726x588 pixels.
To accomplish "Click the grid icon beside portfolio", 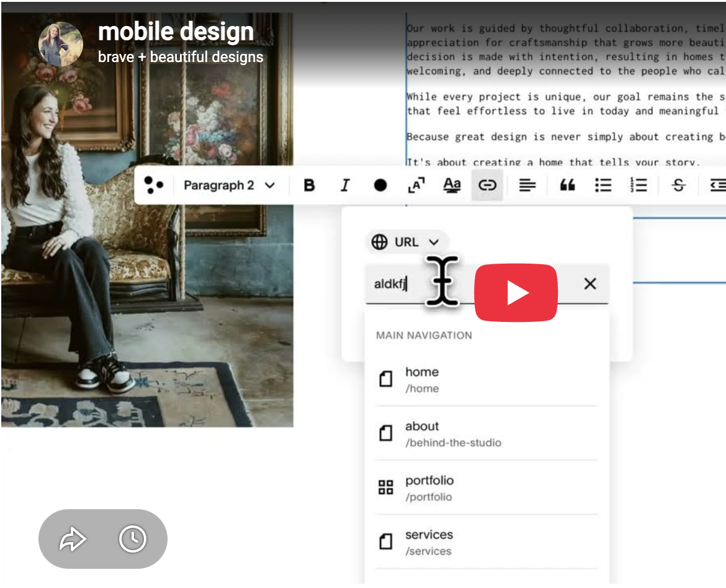I will [386, 487].
